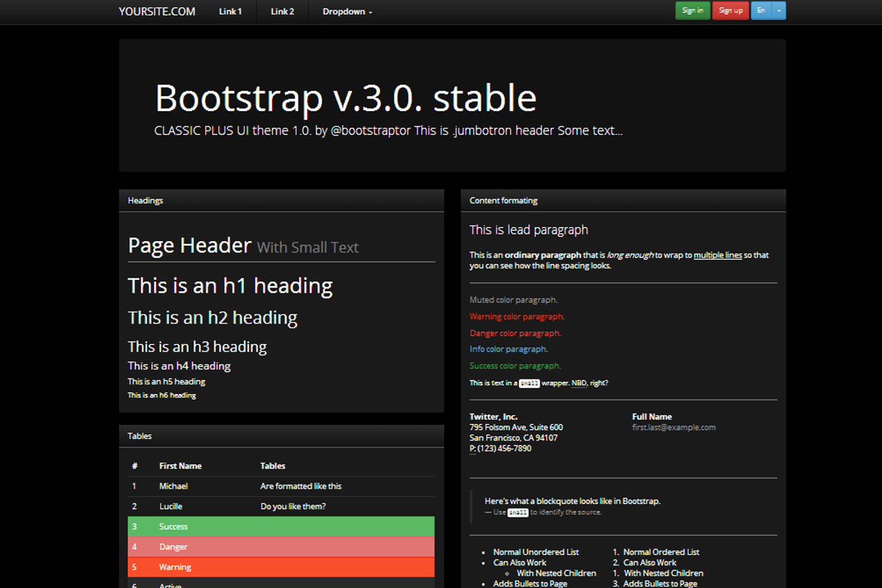Click the 'Twitter, Inc.' address title
Viewport: 882px width, 588px height.
coord(493,417)
